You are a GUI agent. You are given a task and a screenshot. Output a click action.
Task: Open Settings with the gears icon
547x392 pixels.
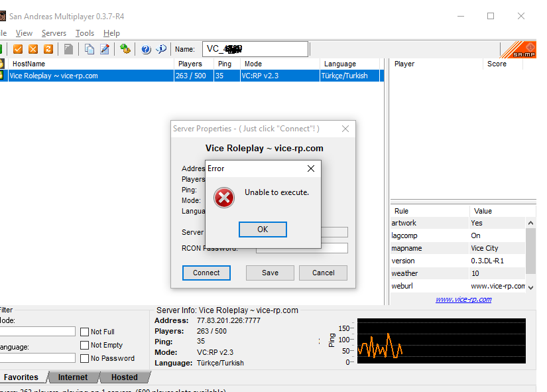tap(125, 49)
